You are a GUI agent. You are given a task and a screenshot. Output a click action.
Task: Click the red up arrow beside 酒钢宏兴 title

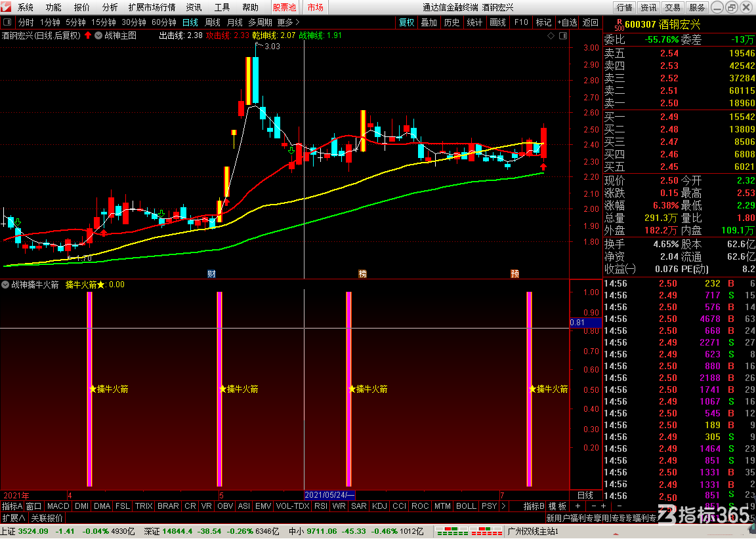[88, 35]
